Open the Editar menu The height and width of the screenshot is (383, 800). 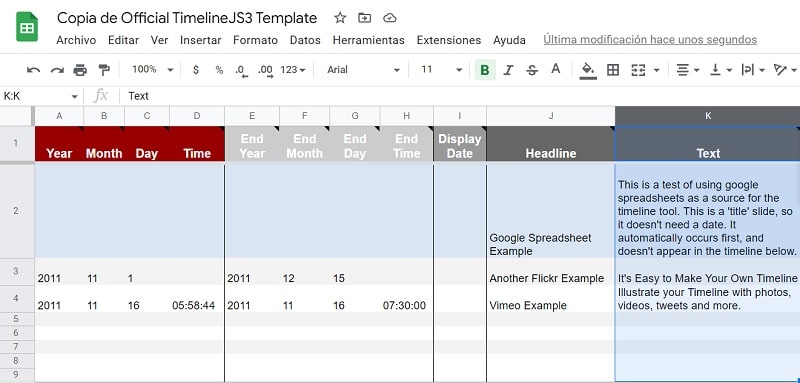(123, 40)
